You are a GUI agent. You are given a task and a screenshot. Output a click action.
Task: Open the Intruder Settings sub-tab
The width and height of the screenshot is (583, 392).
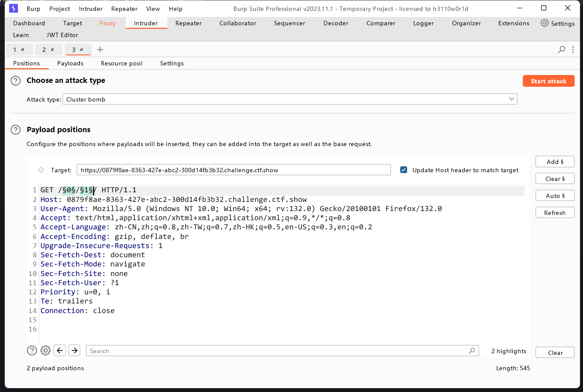pyautogui.click(x=172, y=63)
